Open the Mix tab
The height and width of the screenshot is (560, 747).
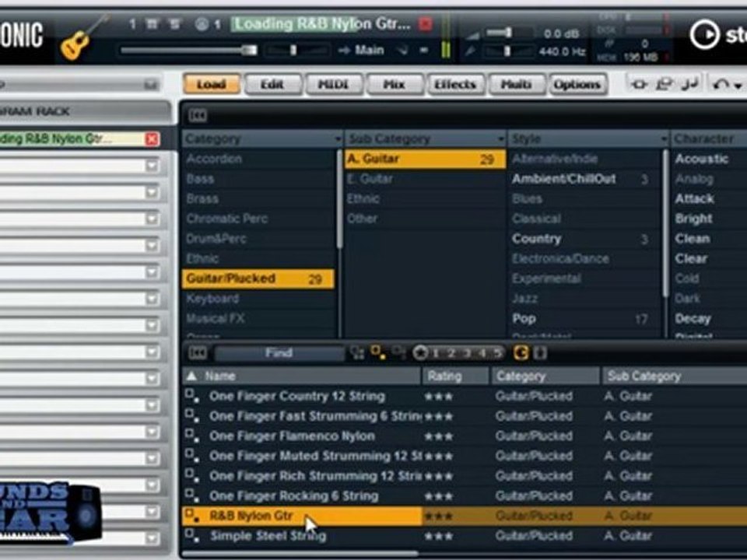(395, 84)
